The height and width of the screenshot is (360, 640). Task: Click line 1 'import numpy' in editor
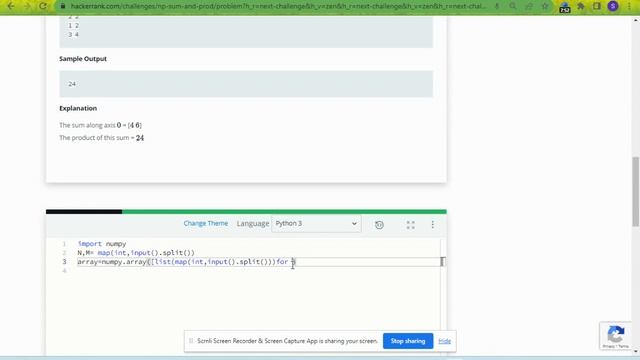(x=102, y=244)
